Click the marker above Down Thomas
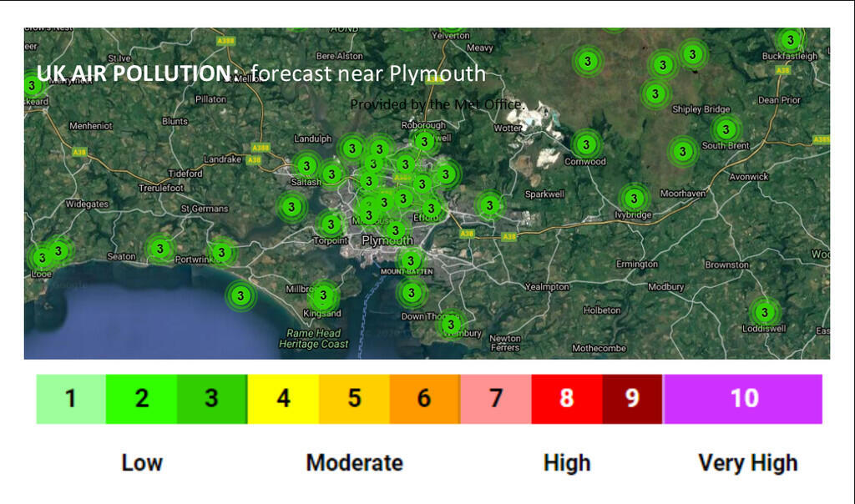Screen dimensions: 855x504 click(x=411, y=293)
